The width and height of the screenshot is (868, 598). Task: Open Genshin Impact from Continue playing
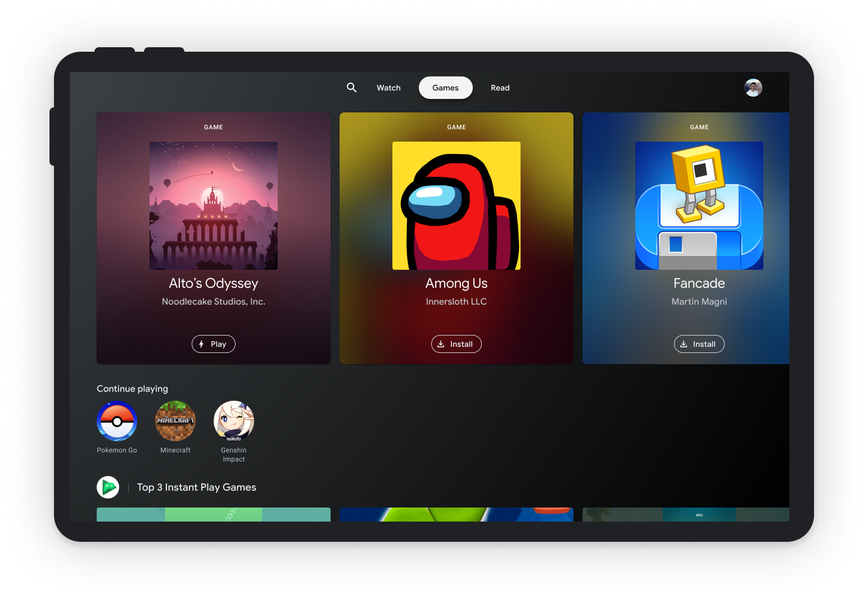click(233, 421)
